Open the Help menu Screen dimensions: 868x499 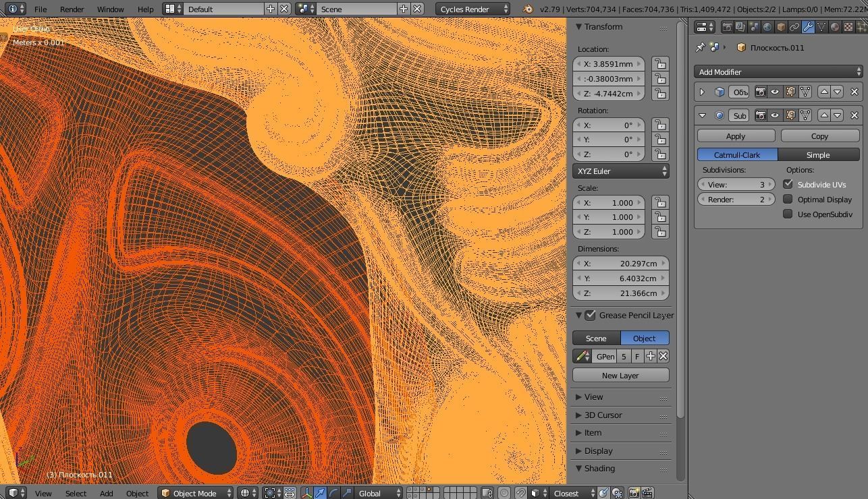point(145,9)
